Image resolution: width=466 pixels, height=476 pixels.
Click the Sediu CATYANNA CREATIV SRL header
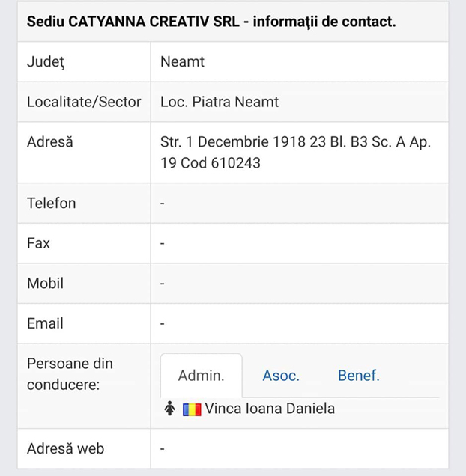pyautogui.click(x=211, y=21)
